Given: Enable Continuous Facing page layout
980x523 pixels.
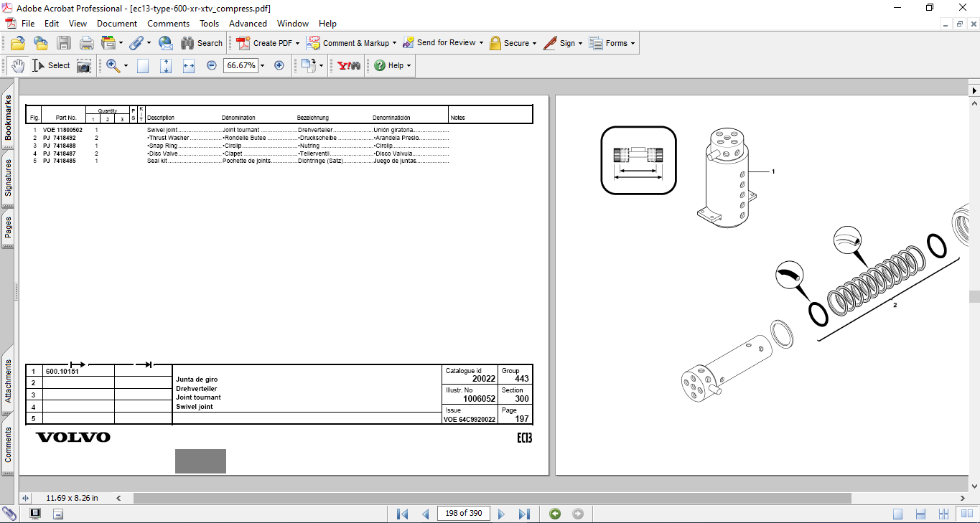Looking at the screenshot, I should pos(944,514).
